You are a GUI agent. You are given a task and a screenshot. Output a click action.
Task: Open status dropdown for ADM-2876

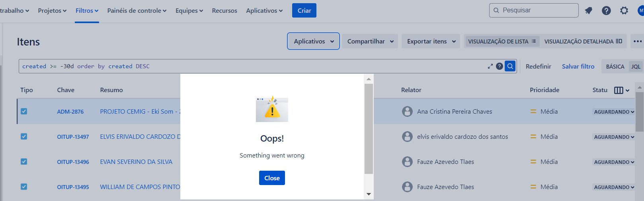coord(614,112)
